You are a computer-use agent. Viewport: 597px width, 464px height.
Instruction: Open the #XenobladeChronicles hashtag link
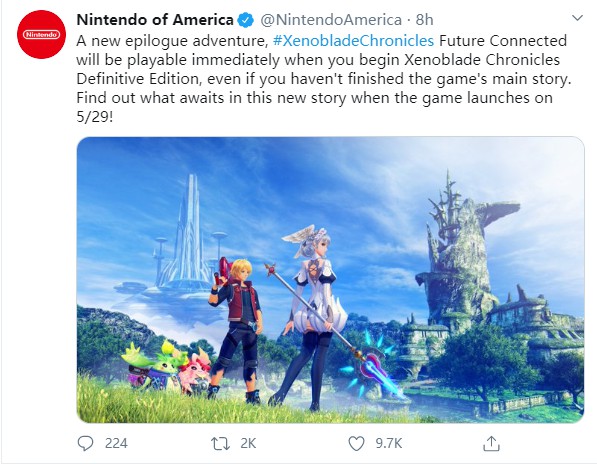tap(353, 40)
